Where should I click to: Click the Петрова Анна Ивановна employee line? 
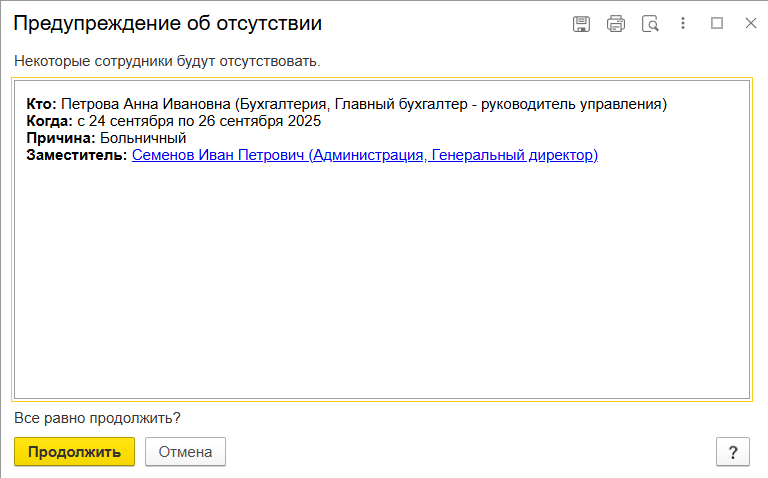[363, 104]
